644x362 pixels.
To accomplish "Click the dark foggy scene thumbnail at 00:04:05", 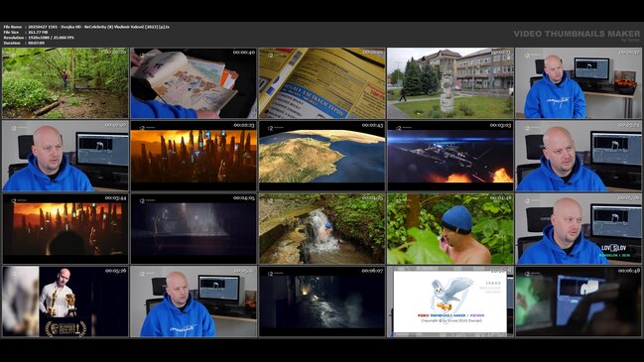I will (193, 229).
